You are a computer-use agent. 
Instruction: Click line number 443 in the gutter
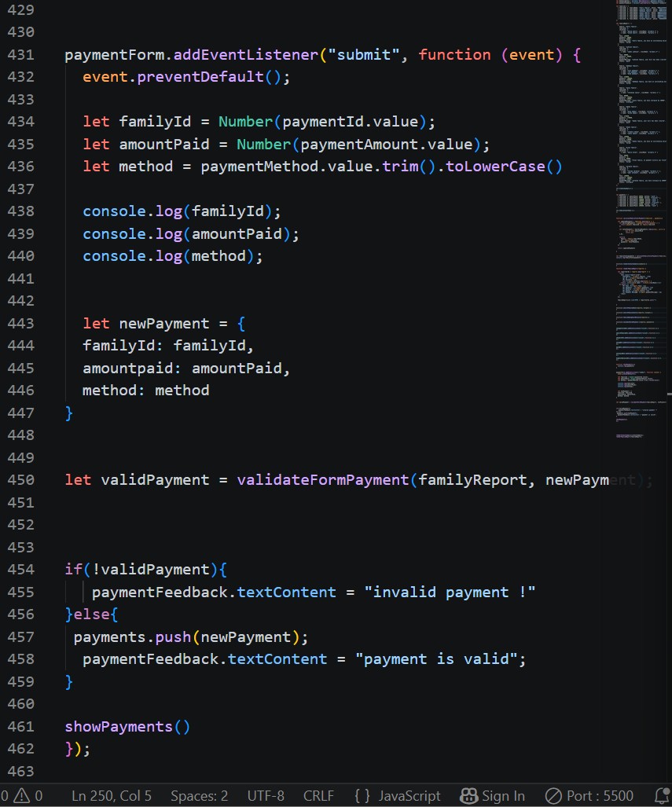tap(20, 323)
